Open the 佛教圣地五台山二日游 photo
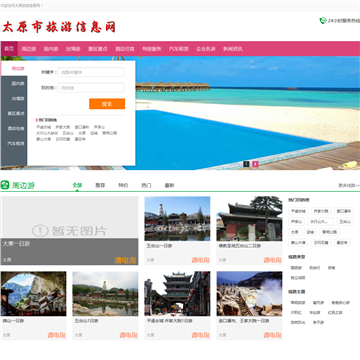Image resolution: width=360 pixels, height=360 pixels. point(249,218)
